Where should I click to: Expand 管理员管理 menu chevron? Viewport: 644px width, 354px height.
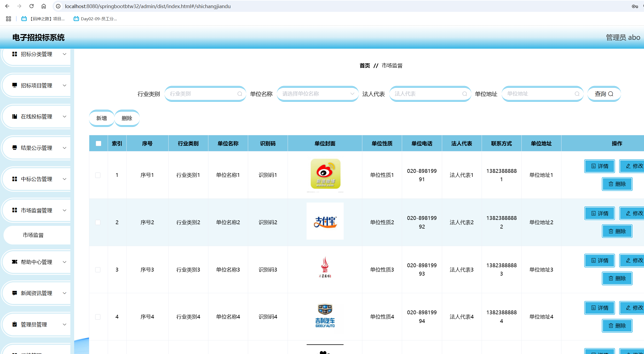65,324
